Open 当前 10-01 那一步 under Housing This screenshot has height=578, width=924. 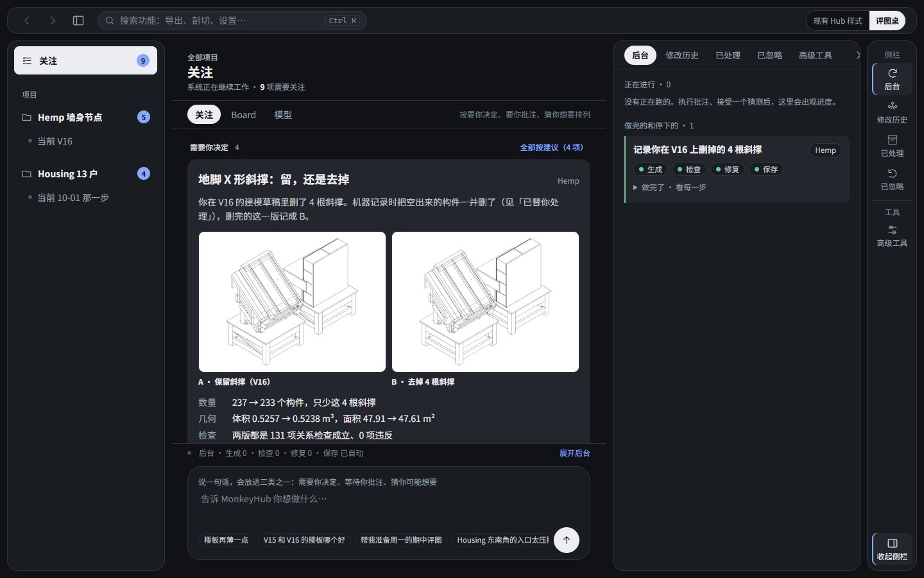pyautogui.click(x=73, y=198)
